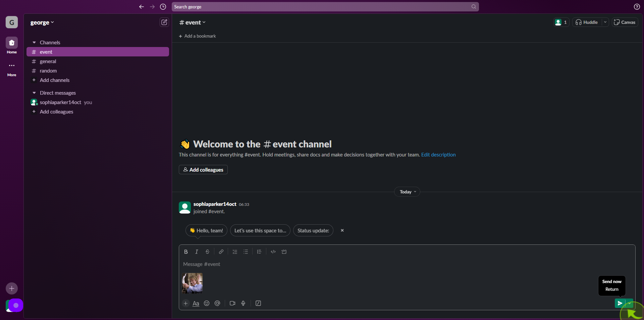Image resolution: width=644 pixels, height=320 pixels.
Task: Open the emoji picker
Action: pyautogui.click(x=207, y=303)
